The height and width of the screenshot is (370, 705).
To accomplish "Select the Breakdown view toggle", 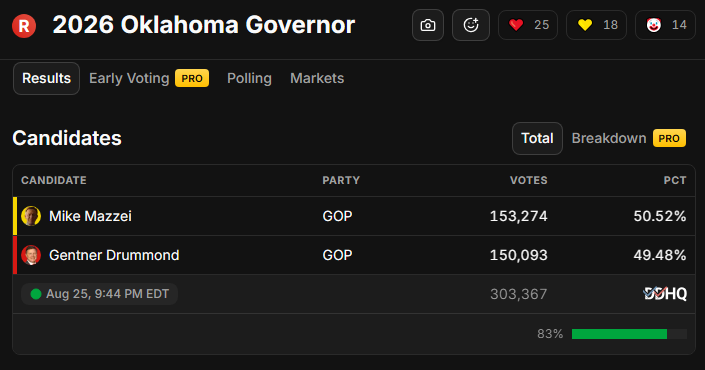I will coord(609,138).
